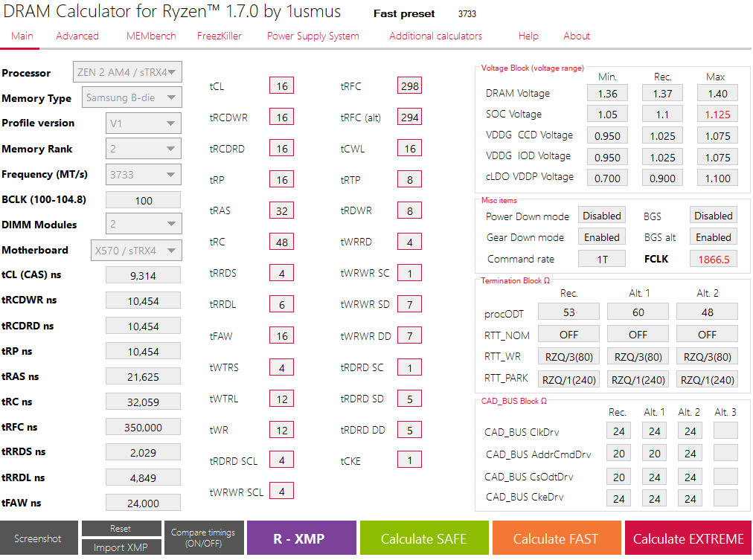Open the About tab
Viewport: 753px width, 560px height.
point(576,36)
